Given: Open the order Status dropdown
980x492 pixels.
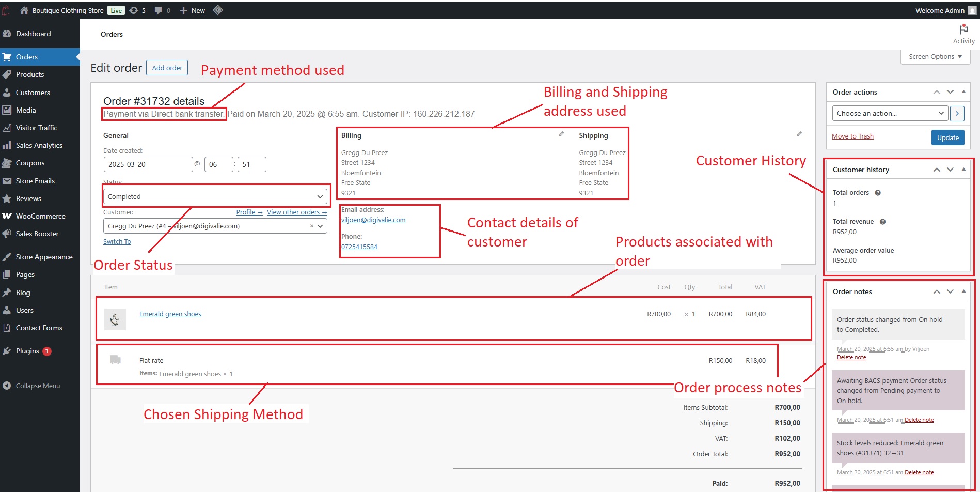Looking at the screenshot, I should point(215,197).
